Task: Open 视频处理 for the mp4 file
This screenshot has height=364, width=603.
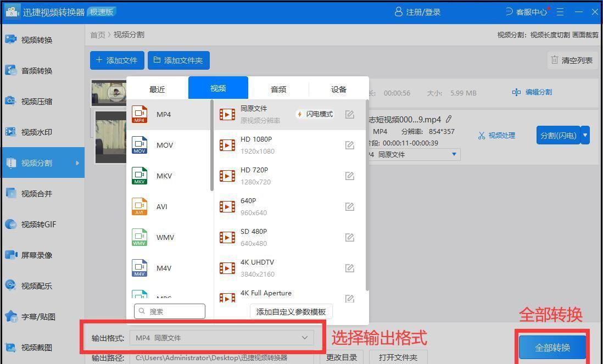Action: pos(497,135)
